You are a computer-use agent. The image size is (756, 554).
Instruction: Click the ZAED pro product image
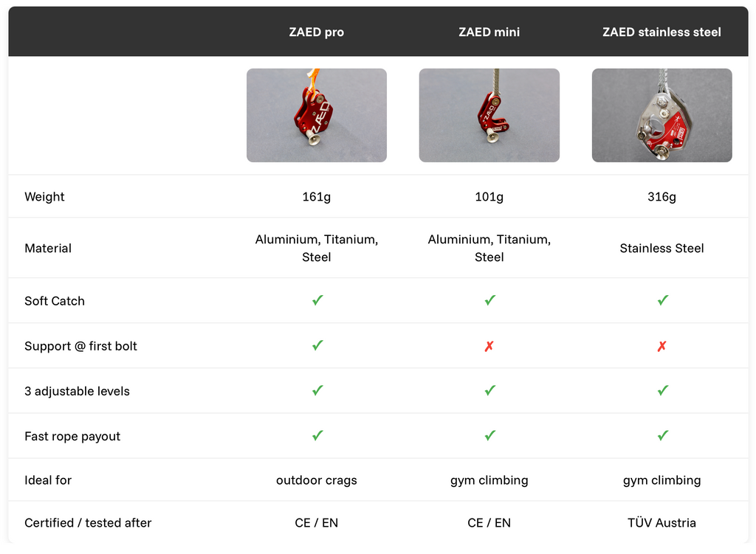(316, 115)
